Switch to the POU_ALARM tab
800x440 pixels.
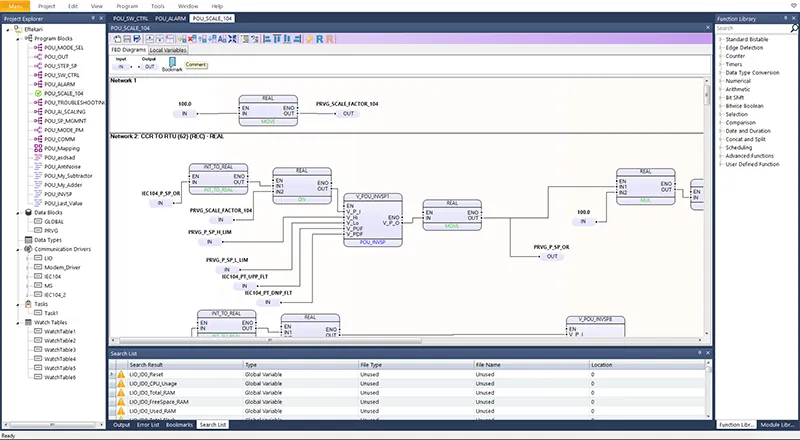pyautogui.click(x=170, y=18)
